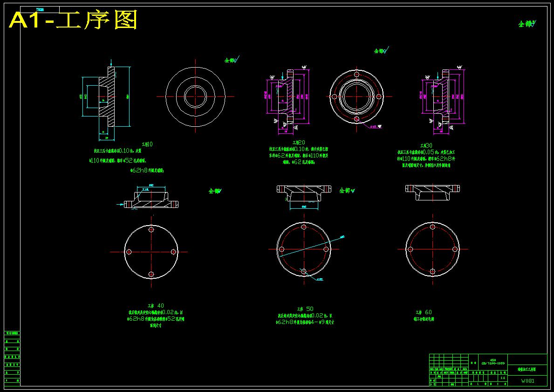Click the "φ110 … φ52" note line under 工序10
554x392 pixels.
118,160
